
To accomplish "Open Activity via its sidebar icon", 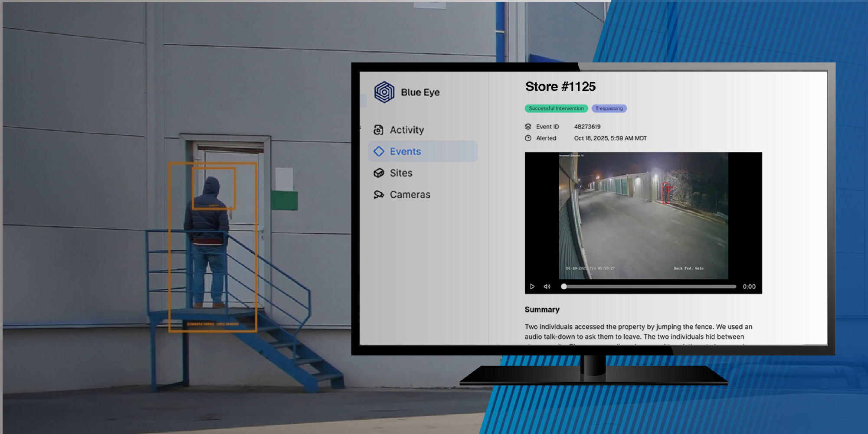I will 378,130.
